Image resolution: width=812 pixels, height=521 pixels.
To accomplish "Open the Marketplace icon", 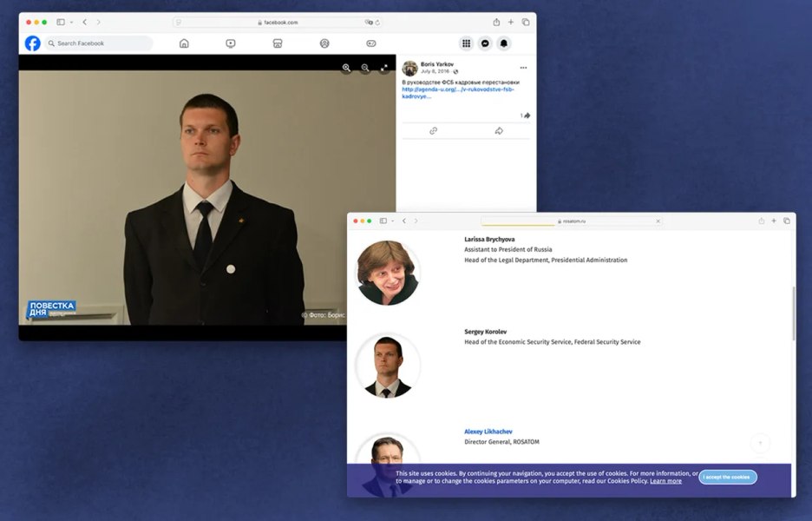I will [278, 43].
